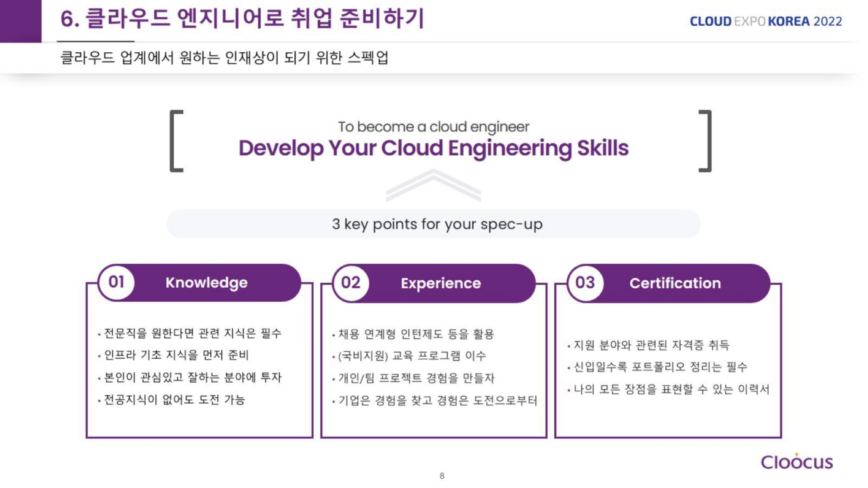
Task: Select the 03 number badge
Action: (585, 283)
